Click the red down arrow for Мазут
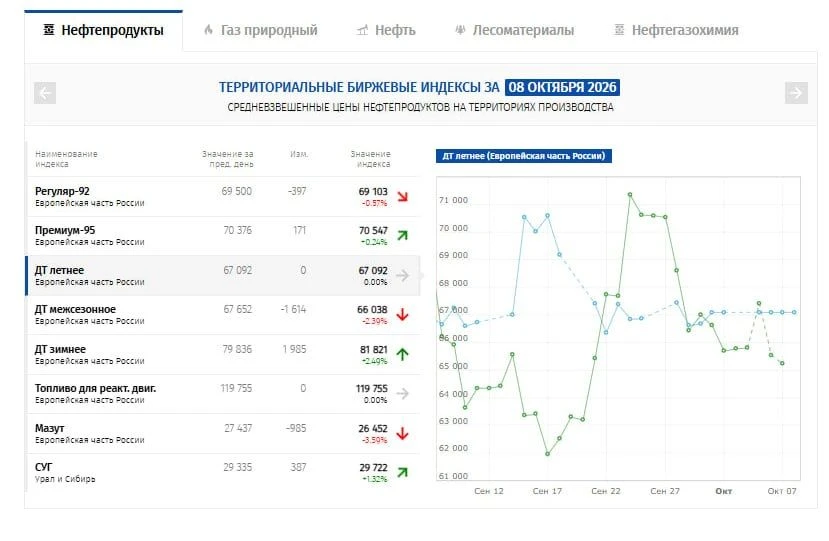The height and width of the screenshot is (541, 829). (x=403, y=434)
